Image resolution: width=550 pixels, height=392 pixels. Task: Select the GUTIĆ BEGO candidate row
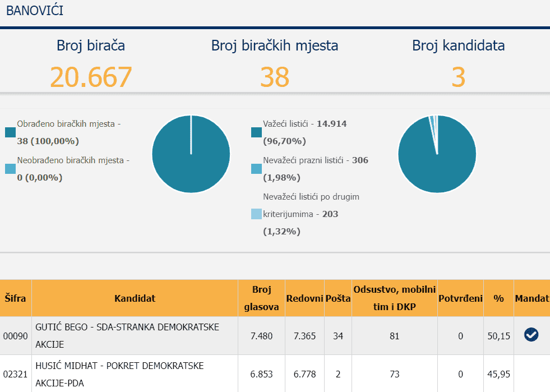pos(135,335)
